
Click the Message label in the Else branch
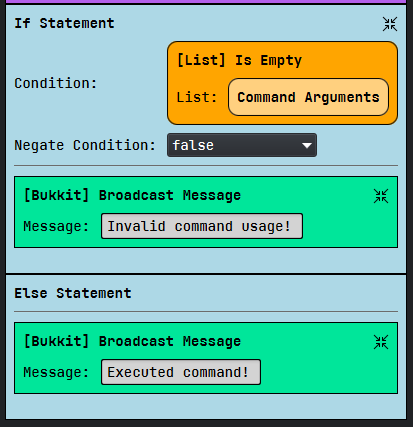click(x=56, y=372)
